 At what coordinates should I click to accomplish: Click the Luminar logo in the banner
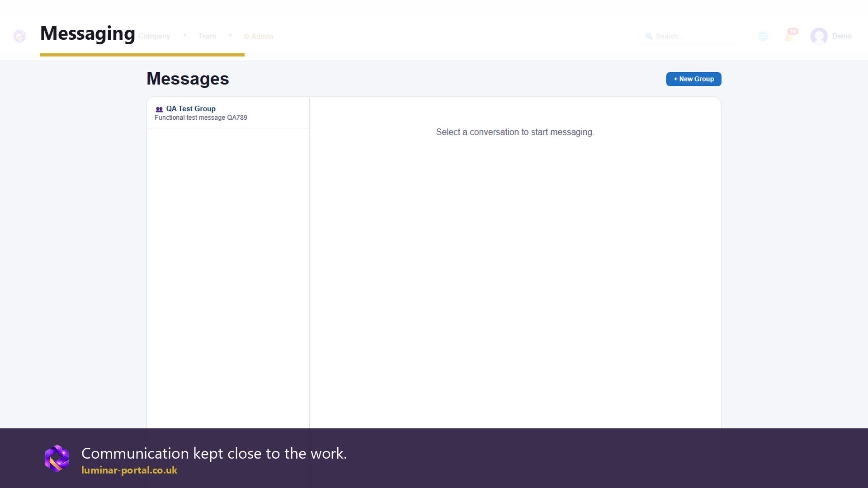57,458
